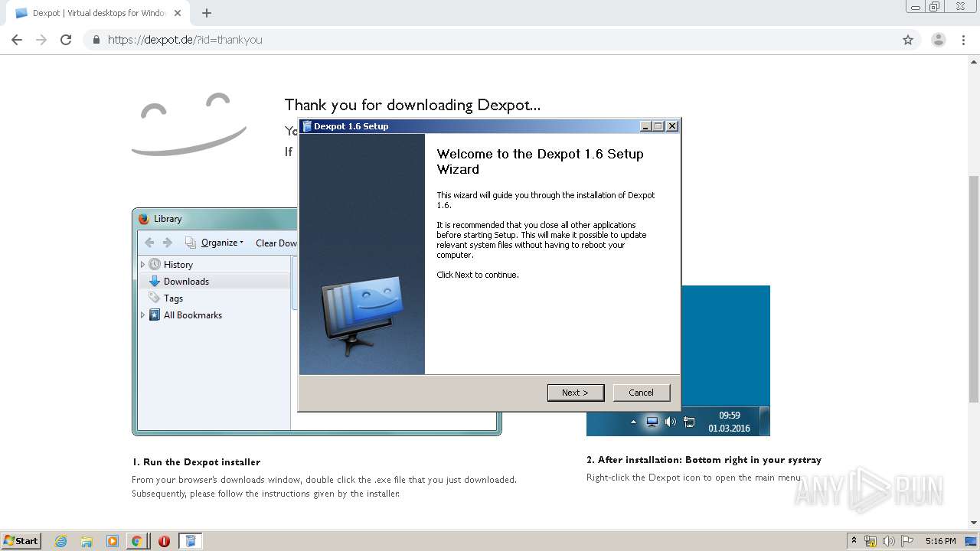This screenshot has height=551, width=980.
Task: Open Windows Explorer folder on taskbar
Action: [x=87, y=541]
